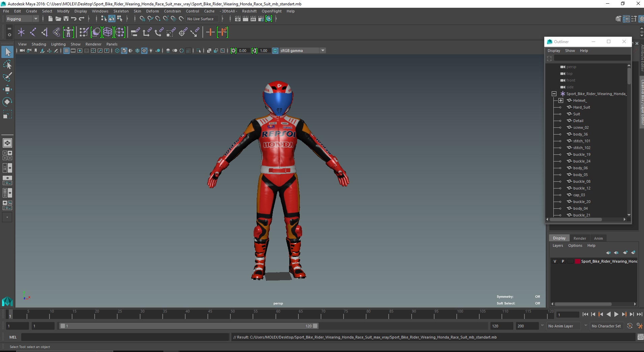Click the Create Joints shelf icon
Image resolution: width=644 pixels, height=352 pixels.
33,32
